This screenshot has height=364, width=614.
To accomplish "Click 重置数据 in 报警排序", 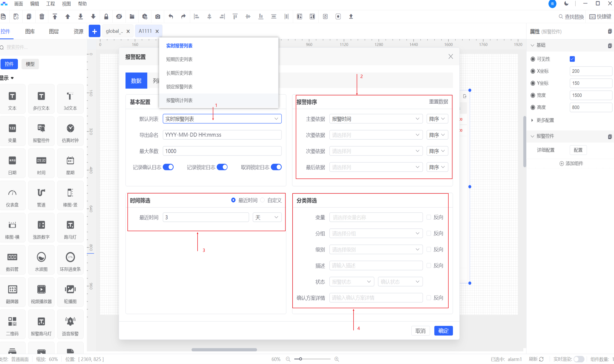I will click(x=438, y=101).
